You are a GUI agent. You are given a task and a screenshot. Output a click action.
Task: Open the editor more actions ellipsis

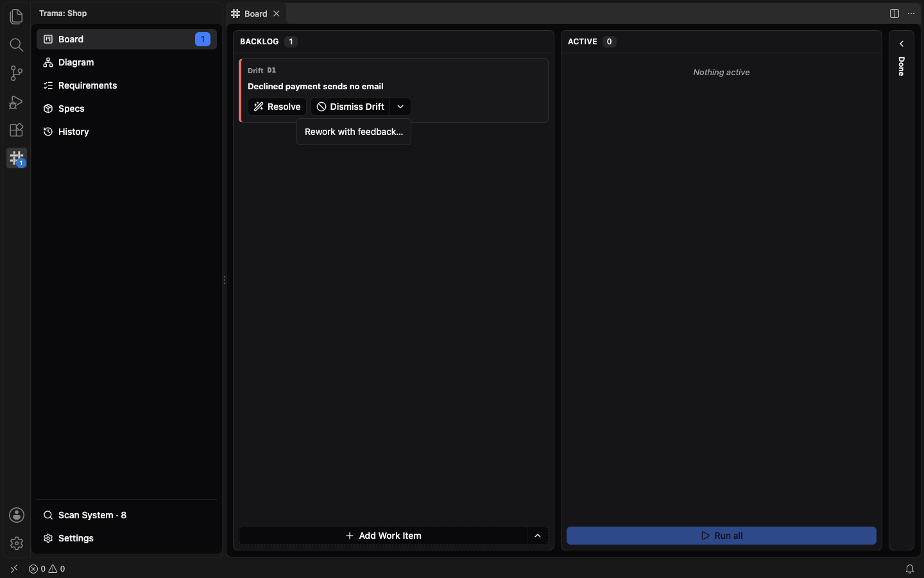point(911,13)
